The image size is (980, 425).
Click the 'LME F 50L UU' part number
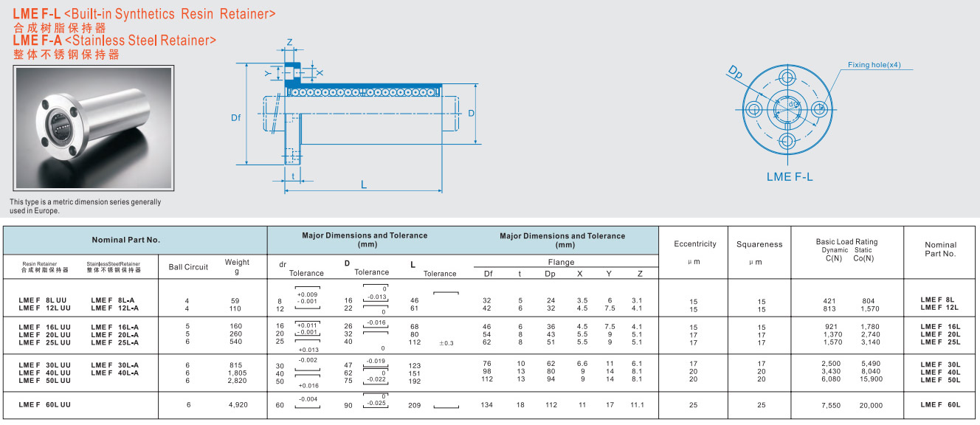click(44, 380)
